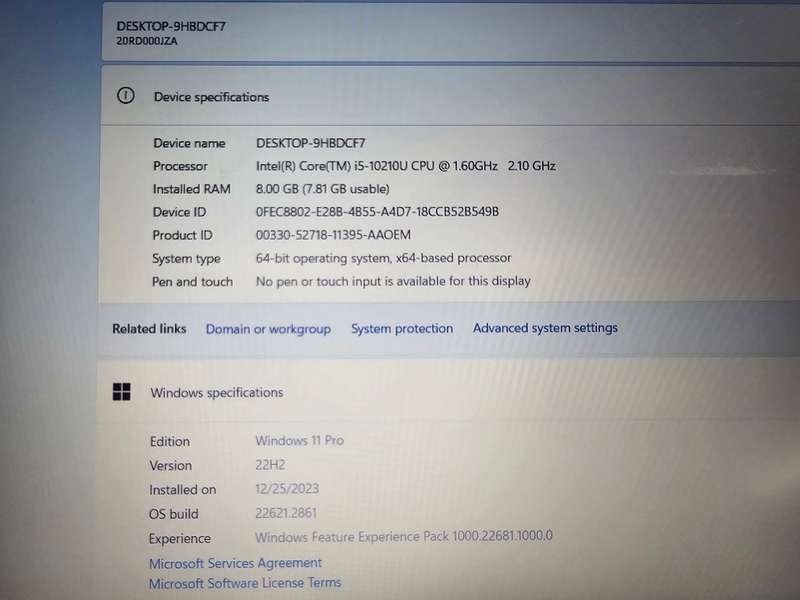Select the Edition value Windows 11 Pro

tap(299, 440)
